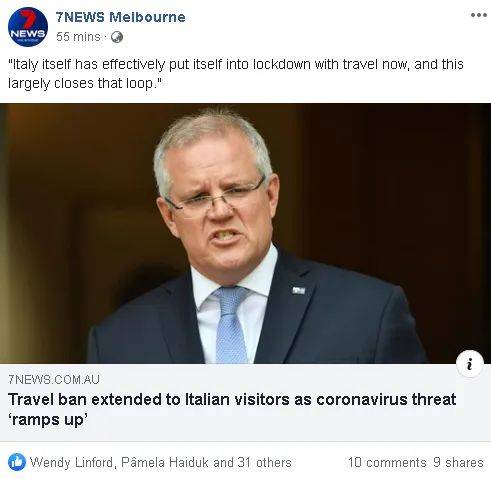Screen dimensions: 491x479
Task: Click the link info 'i' icon
Action: [469, 364]
